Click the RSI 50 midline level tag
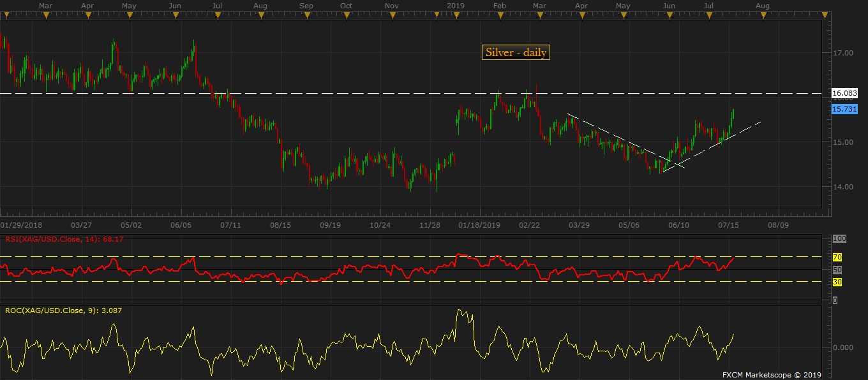The width and height of the screenshot is (868, 380). coord(837,270)
